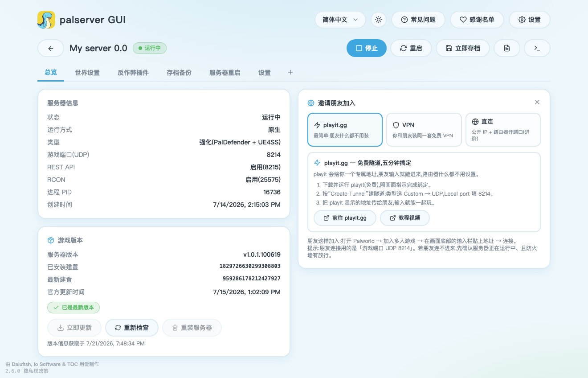Switch to the 总览 tab

51,72
